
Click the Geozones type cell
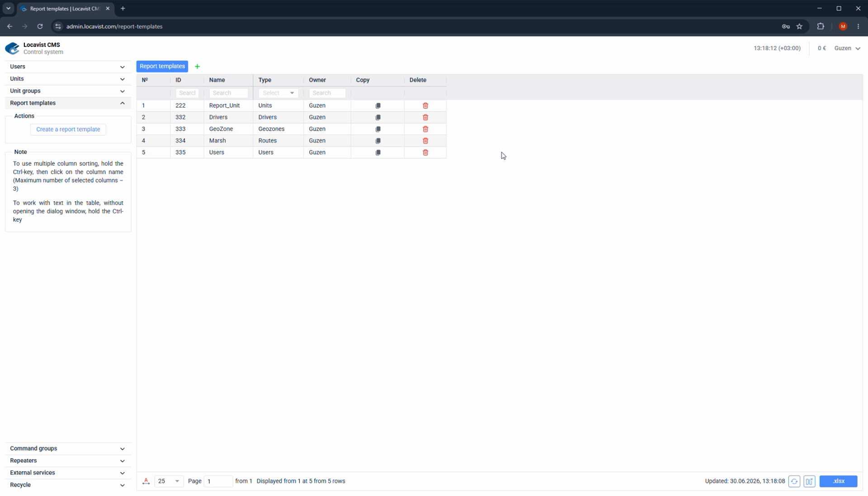pyautogui.click(x=278, y=129)
